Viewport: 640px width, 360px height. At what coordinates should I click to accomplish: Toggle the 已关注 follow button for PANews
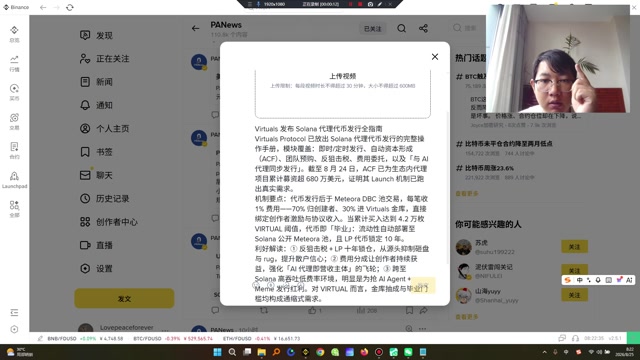coord(372,29)
